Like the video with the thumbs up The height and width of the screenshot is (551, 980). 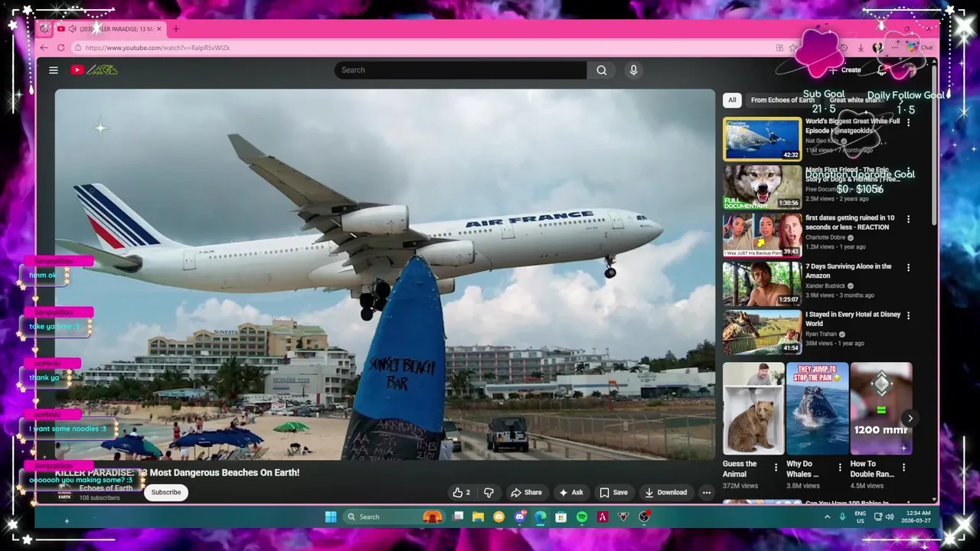tap(461, 492)
